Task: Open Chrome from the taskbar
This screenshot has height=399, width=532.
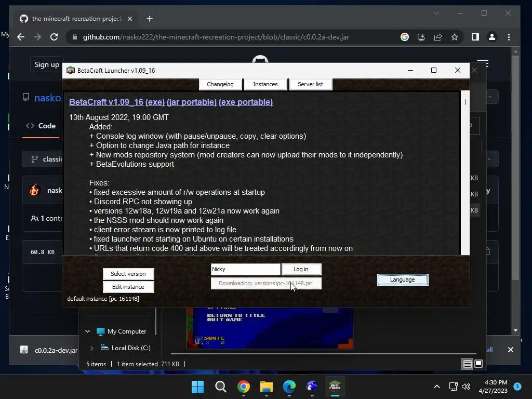Action: point(243,387)
